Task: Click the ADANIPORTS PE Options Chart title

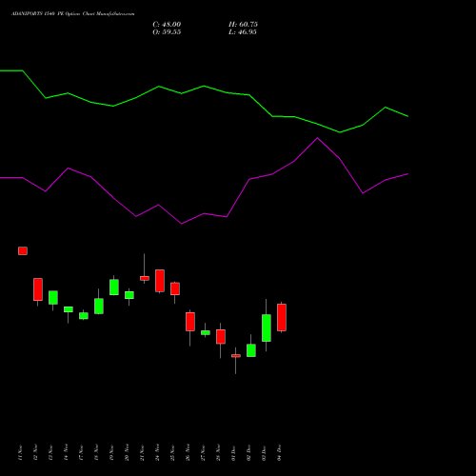Action: coord(72,14)
